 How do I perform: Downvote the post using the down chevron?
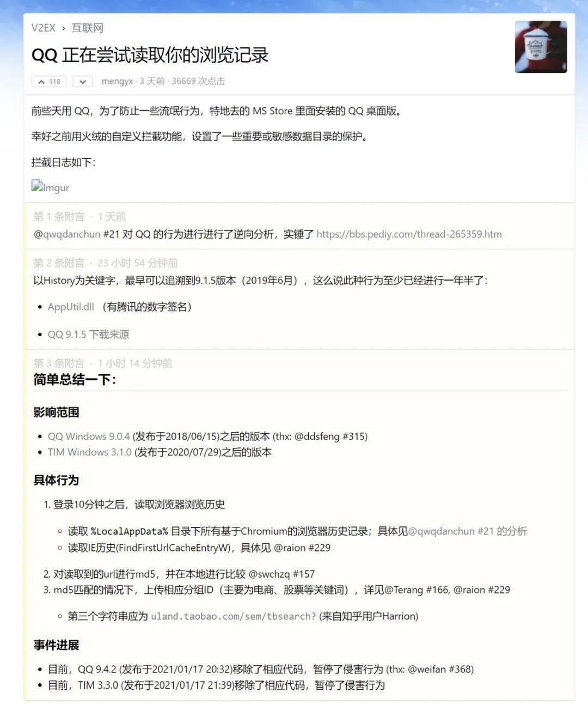tap(82, 82)
